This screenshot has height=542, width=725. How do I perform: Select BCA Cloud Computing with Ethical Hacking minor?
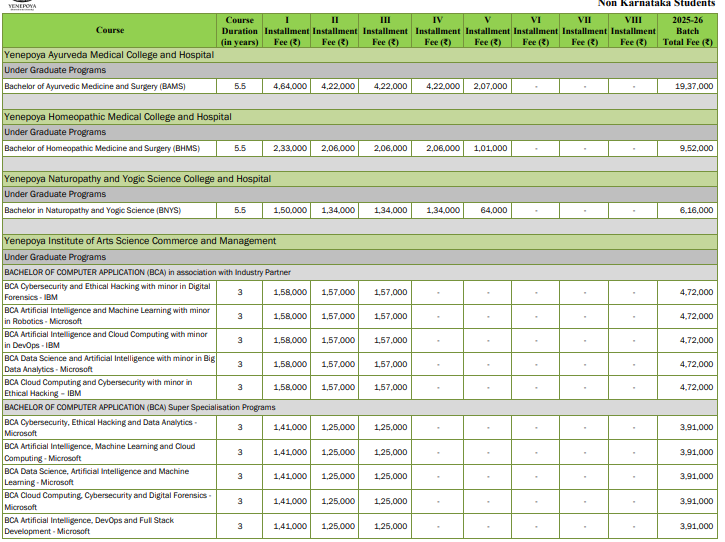point(100,388)
